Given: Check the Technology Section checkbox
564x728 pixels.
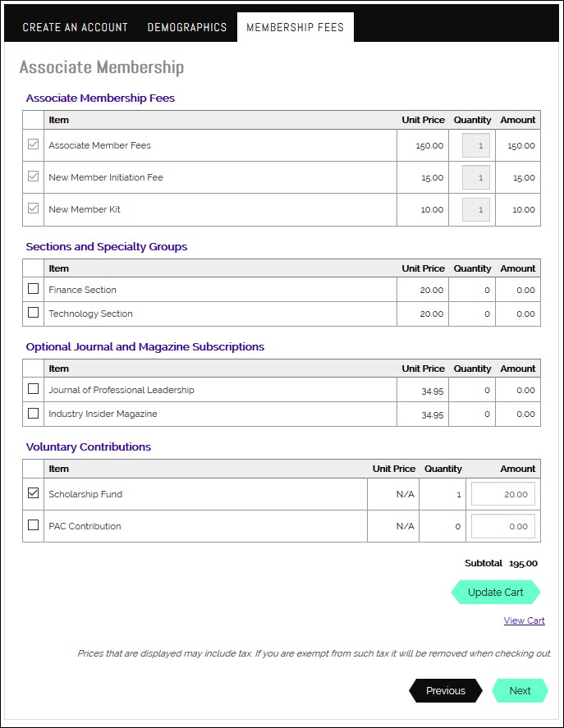Looking at the screenshot, I should pyautogui.click(x=33, y=313).
